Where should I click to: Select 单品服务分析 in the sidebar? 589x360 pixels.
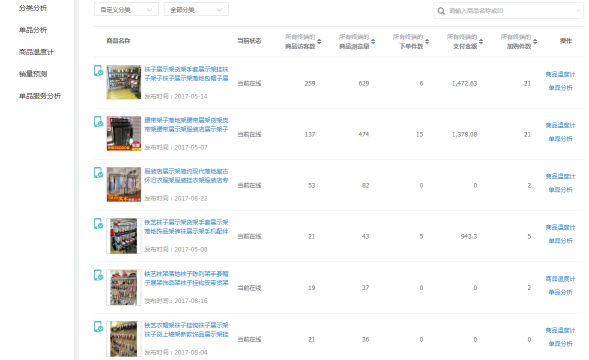coord(40,96)
